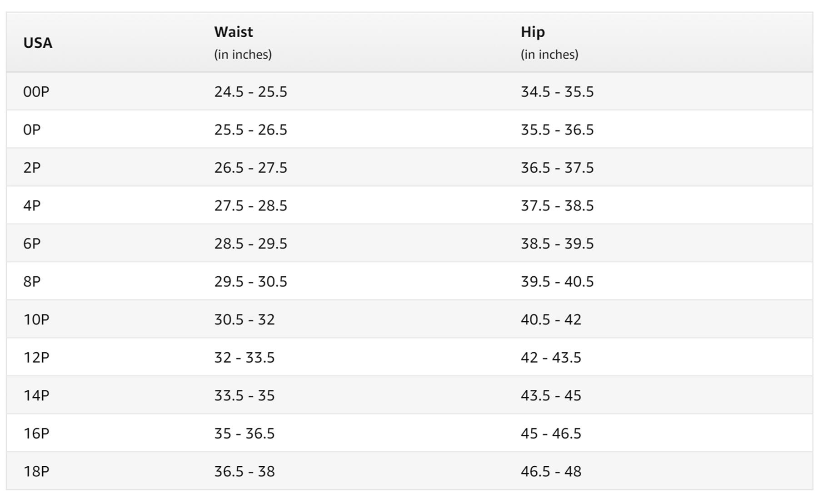Click hip range 46.5 - 48
This screenshot has height=504, width=818.
click(551, 471)
